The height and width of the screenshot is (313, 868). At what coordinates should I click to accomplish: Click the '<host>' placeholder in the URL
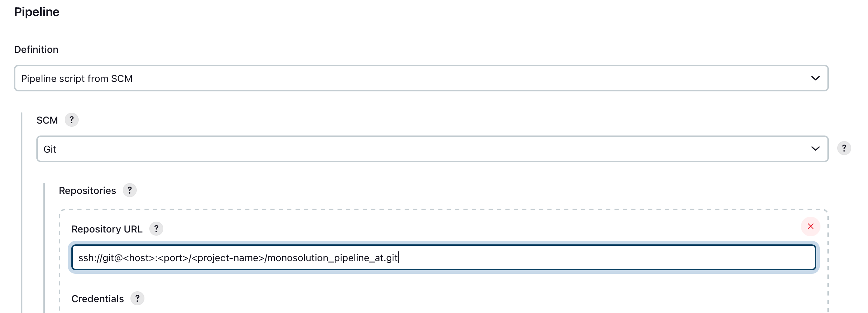click(139, 258)
